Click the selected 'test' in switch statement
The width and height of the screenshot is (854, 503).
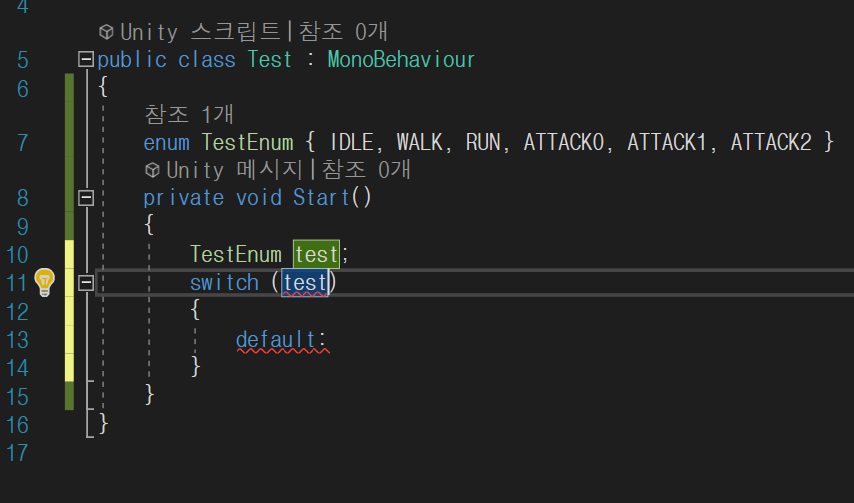305,283
